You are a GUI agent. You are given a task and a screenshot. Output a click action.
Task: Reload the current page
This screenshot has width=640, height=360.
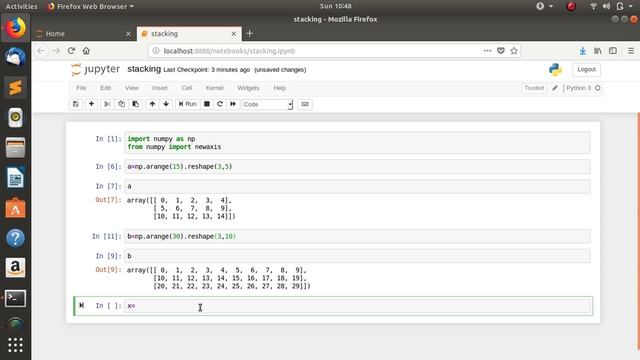[71, 51]
